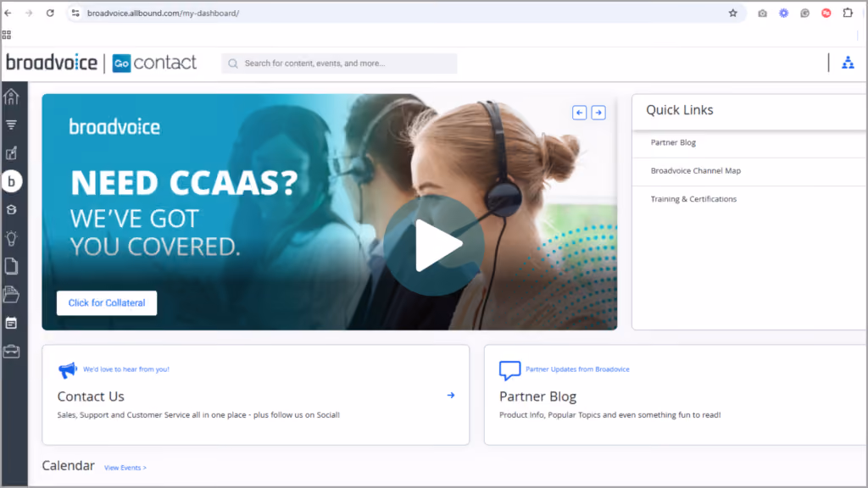Image resolution: width=868 pixels, height=488 pixels.
Task: Open Training & Certifications quick link
Action: click(x=693, y=199)
